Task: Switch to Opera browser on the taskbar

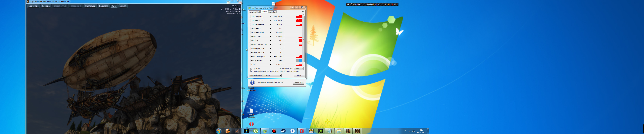Action: click(x=302, y=131)
